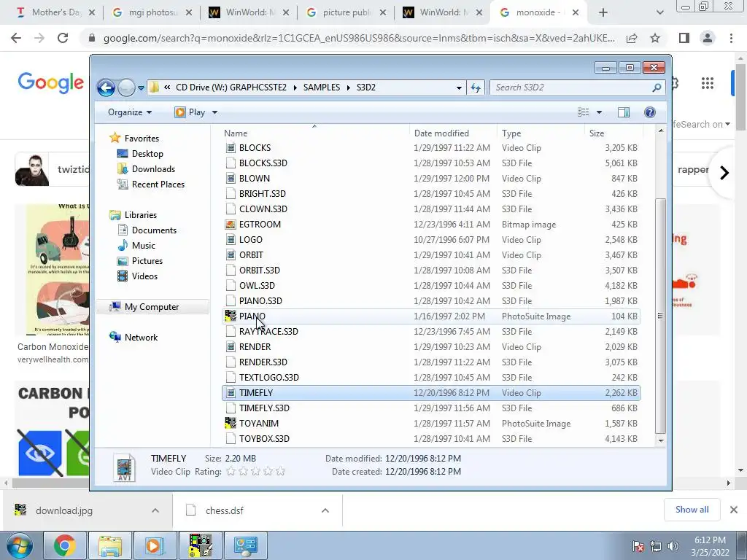Click Show all downloads button in Chrome

pyautogui.click(x=692, y=510)
